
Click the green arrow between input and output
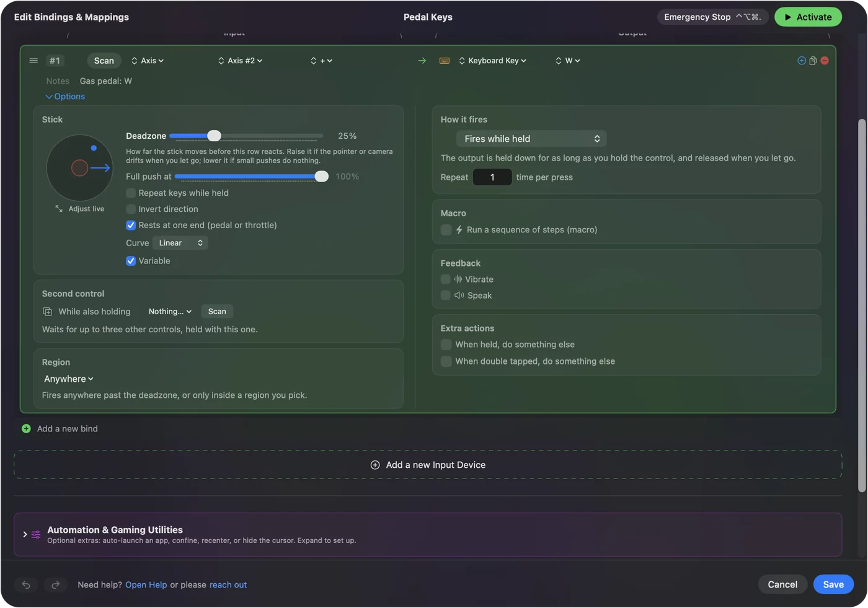pyautogui.click(x=422, y=61)
